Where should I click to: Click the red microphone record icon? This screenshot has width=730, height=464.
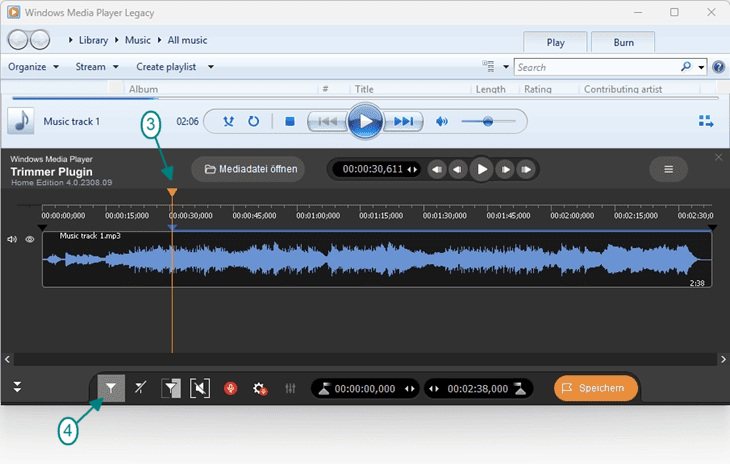tap(230, 388)
